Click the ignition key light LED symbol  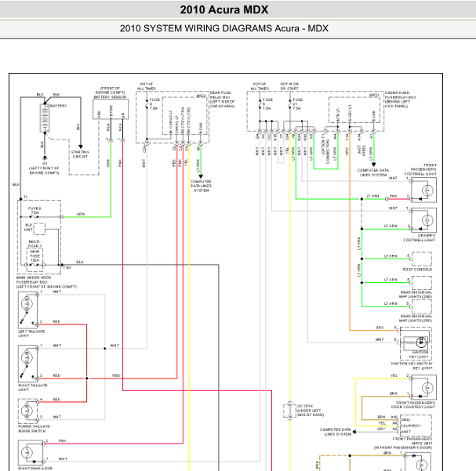(x=421, y=342)
